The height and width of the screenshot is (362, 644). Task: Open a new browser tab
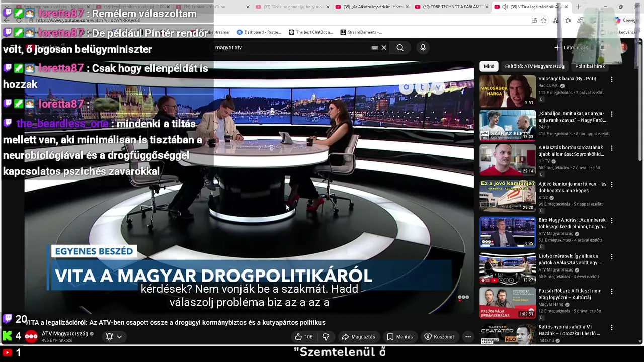coord(578,7)
